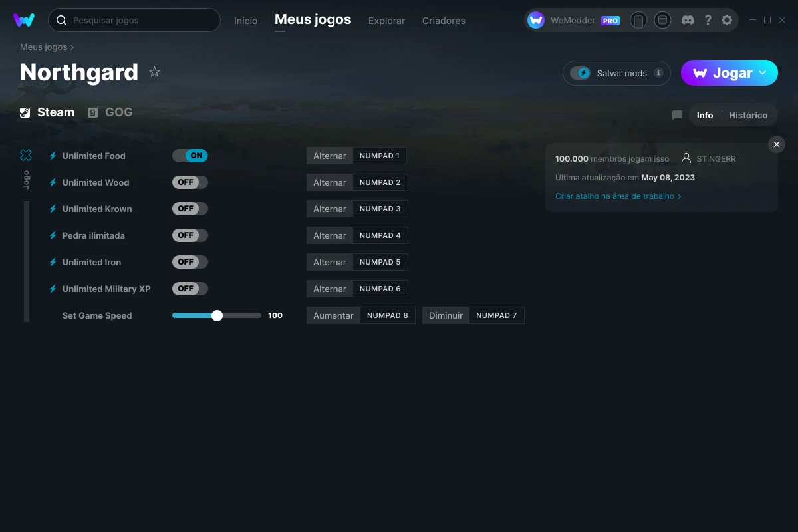
Task: Click Alternar for Unlimited Krown
Action: (330, 209)
